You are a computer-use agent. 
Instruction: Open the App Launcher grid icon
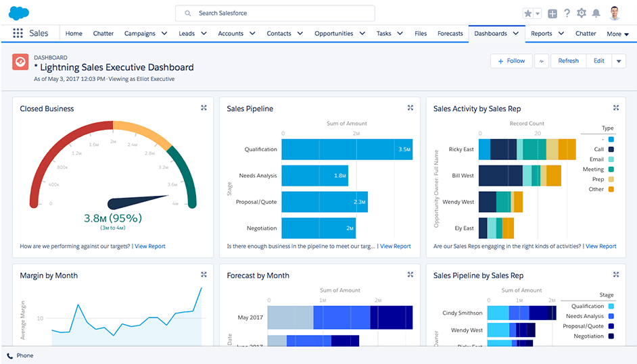pyautogui.click(x=18, y=33)
